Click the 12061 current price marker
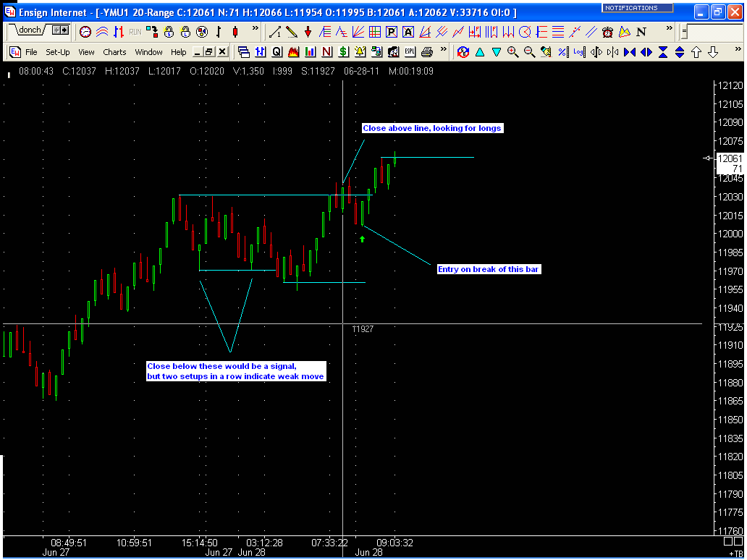The image size is (747, 560). coord(730,158)
